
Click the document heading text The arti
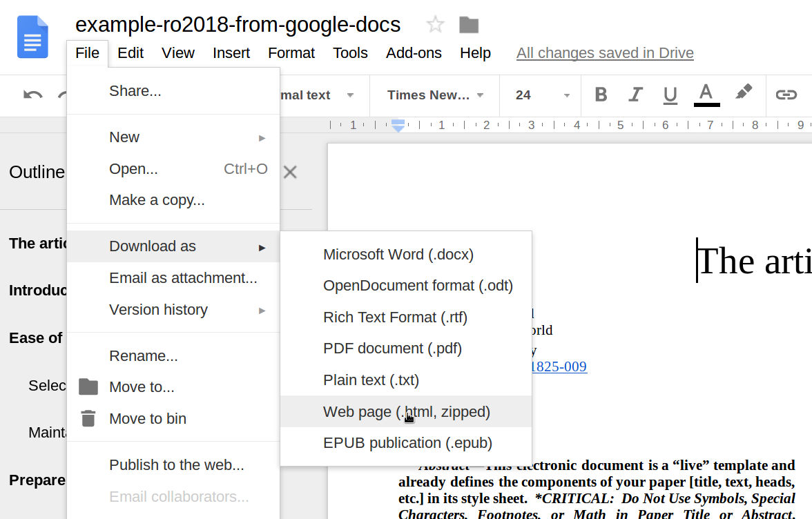coord(755,261)
